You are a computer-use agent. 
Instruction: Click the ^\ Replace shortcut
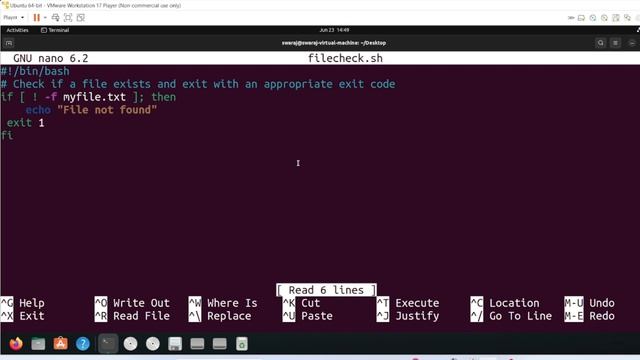(x=220, y=316)
